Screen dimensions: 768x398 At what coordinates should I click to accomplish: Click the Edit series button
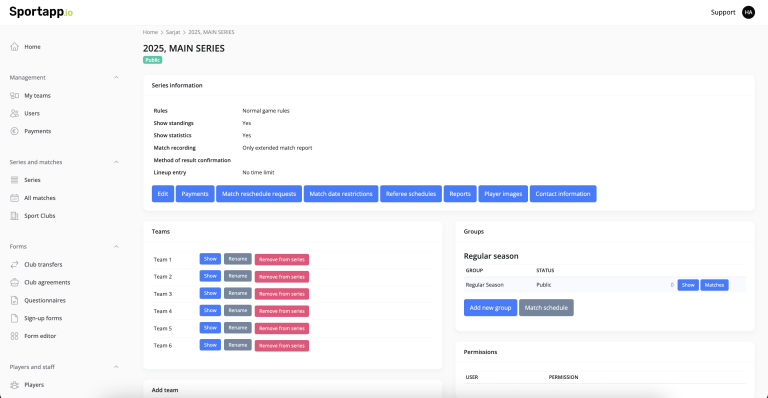click(163, 194)
